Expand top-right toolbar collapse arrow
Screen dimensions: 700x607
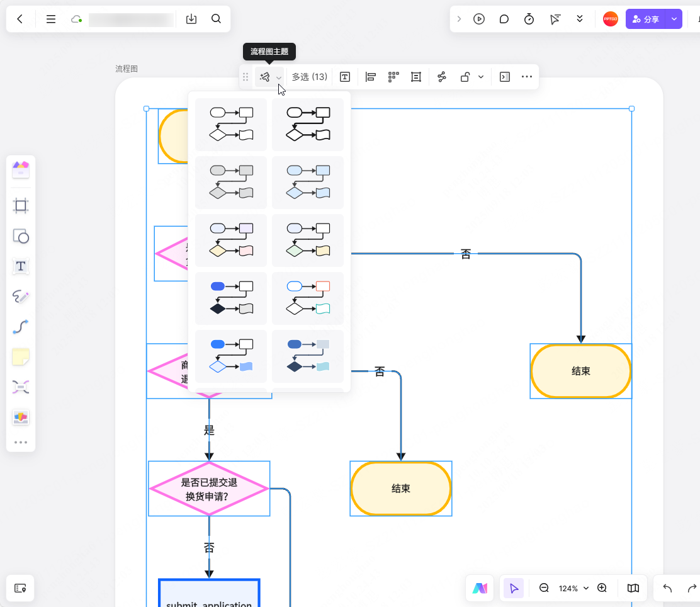click(459, 19)
